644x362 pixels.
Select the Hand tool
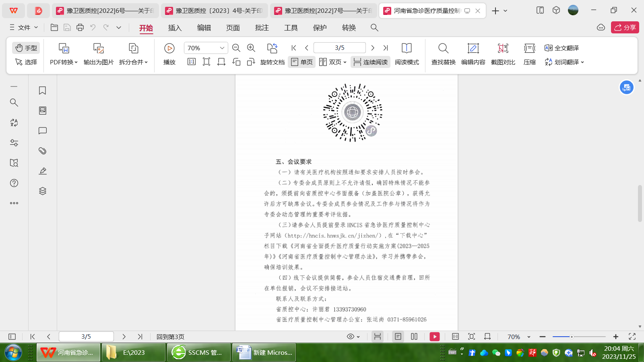coord(26,48)
